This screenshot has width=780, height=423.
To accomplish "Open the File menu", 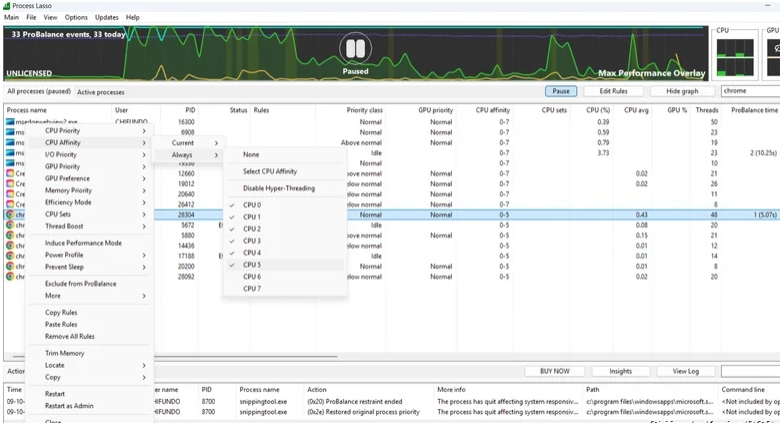I will pyautogui.click(x=31, y=17).
